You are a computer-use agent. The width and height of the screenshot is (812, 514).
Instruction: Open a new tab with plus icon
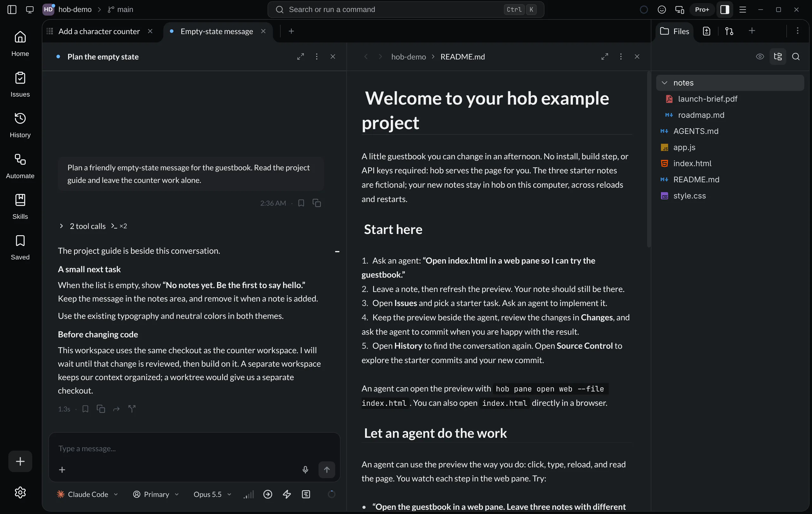tap(291, 31)
